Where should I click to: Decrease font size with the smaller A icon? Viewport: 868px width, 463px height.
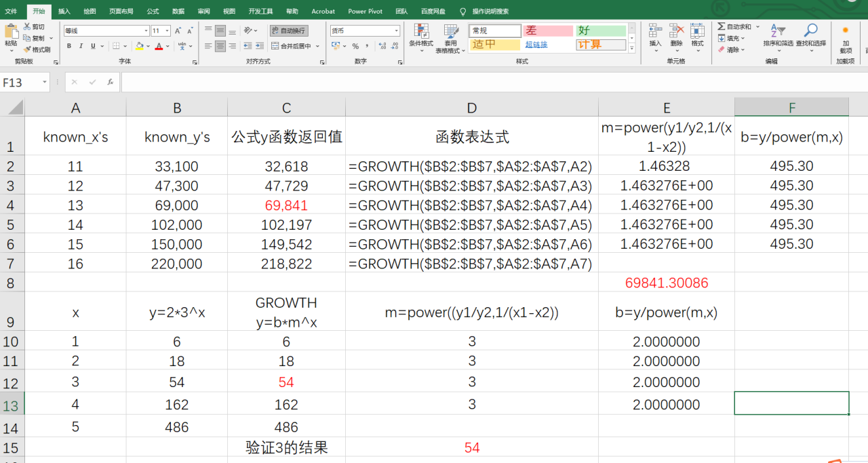tap(189, 31)
